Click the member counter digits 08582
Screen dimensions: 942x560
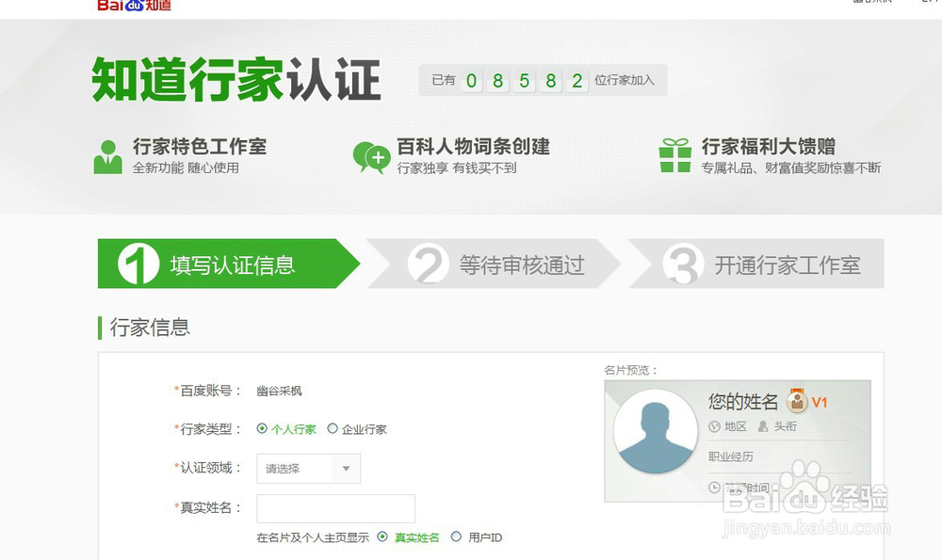[524, 80]
